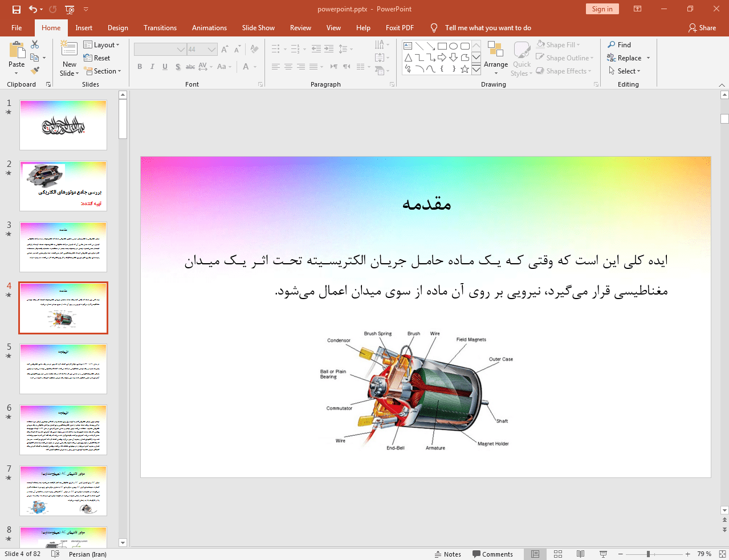Increase list indent level
This screenshot has height=560, width=729.
(329, 49)
